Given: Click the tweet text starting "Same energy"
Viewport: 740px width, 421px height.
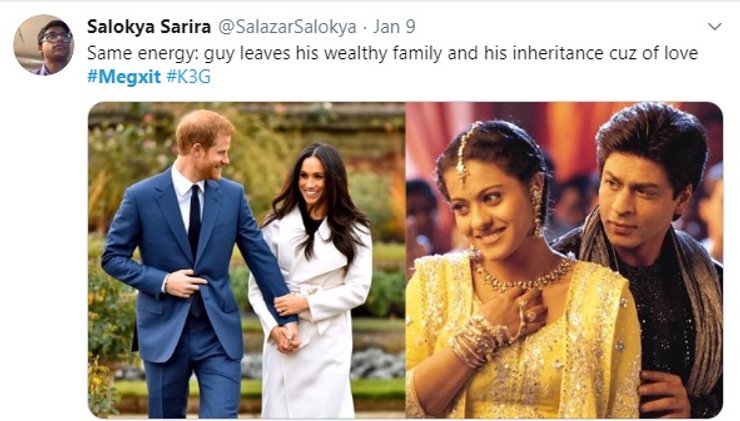Looking at the screenshot, I should (x=392, y=51).
